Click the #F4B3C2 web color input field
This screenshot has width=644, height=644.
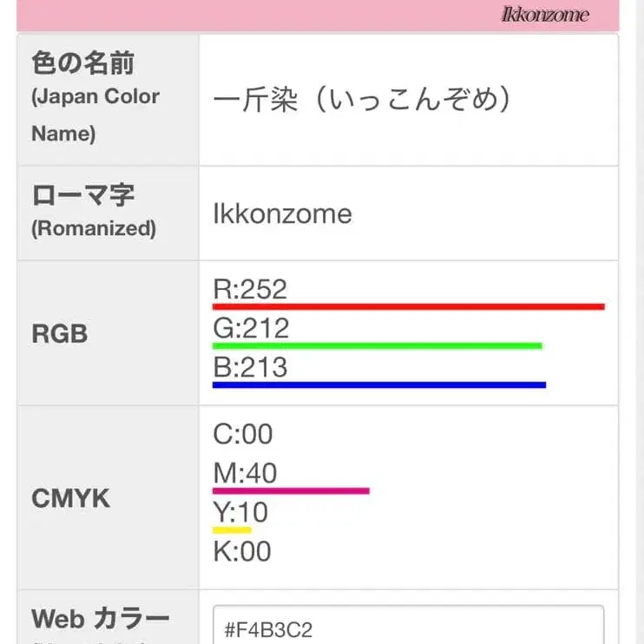408,627
